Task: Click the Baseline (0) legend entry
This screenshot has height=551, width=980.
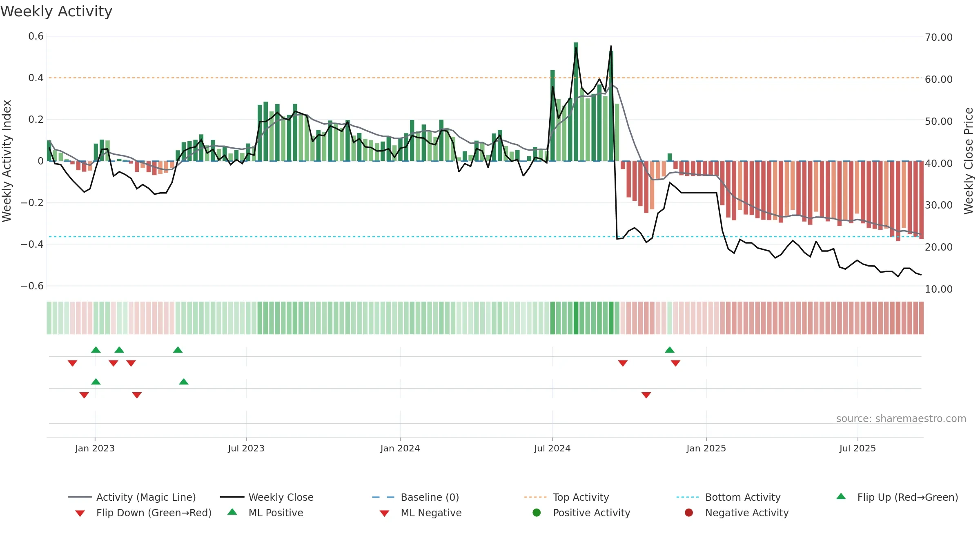Action: pos(416,497)
